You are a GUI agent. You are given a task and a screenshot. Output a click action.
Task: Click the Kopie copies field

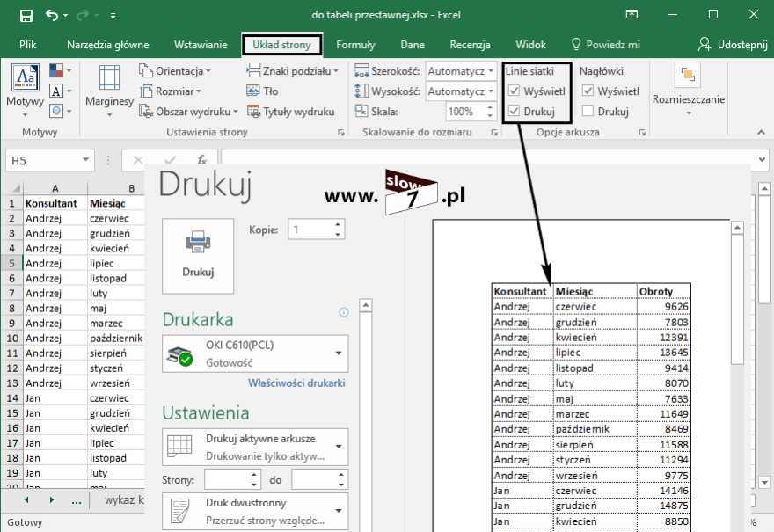311,230
